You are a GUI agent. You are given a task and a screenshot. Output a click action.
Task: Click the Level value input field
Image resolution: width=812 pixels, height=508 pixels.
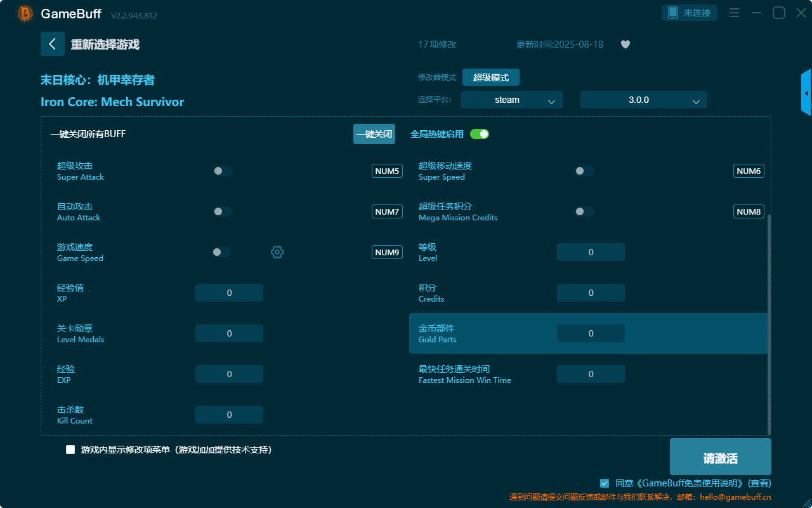[591, 252]
